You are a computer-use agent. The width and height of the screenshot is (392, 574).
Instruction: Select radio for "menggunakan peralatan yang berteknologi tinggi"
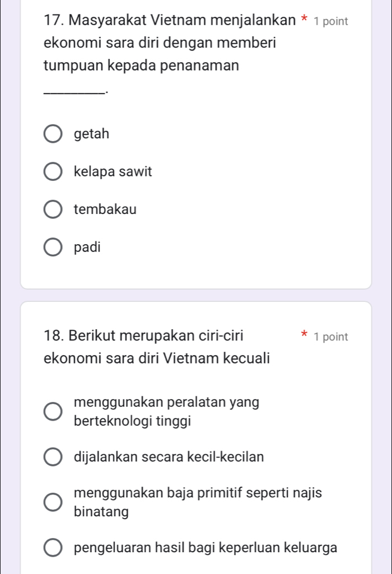54,412
